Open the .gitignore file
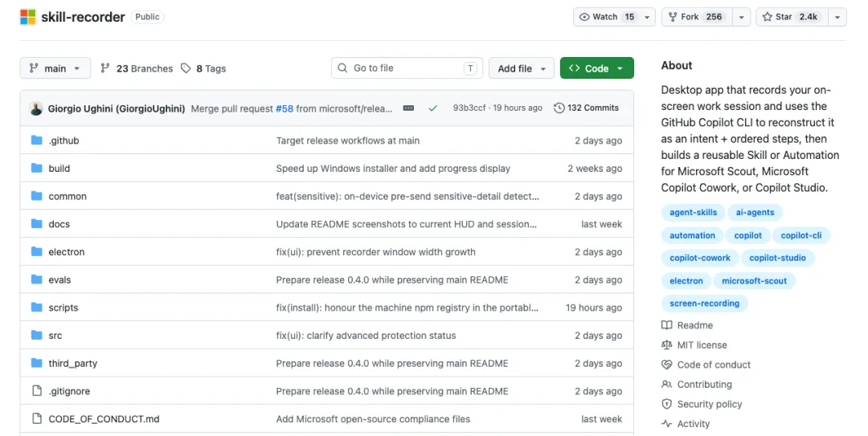Viewport: 868px width, 436px height. coord(69,391)
